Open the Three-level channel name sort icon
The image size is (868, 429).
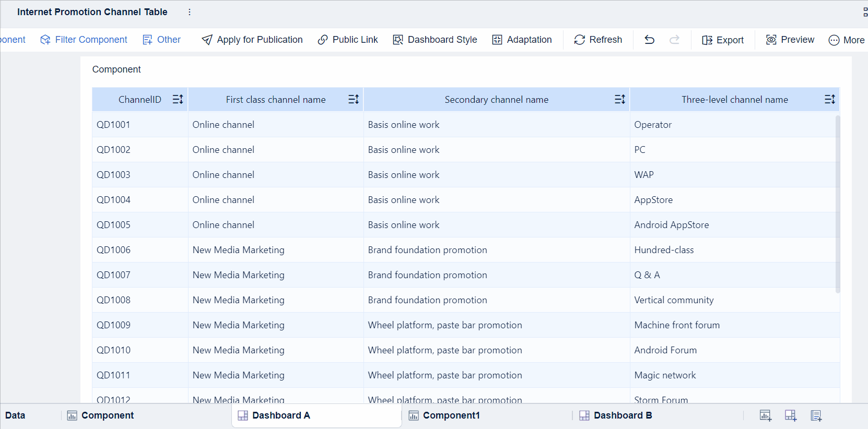click(830, 99)
